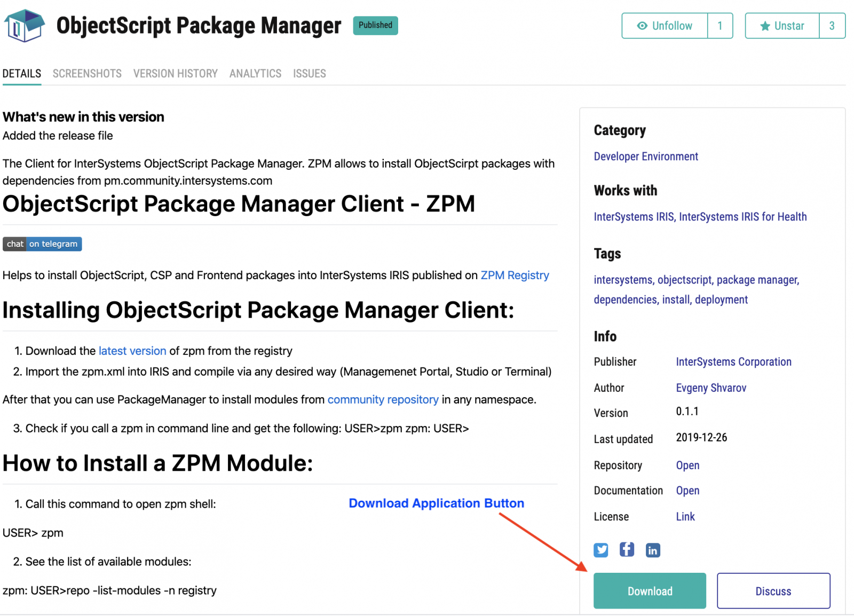Screen dimensions: 854x616
Task: Click the Unfollow button
Action: coord(665,26)
